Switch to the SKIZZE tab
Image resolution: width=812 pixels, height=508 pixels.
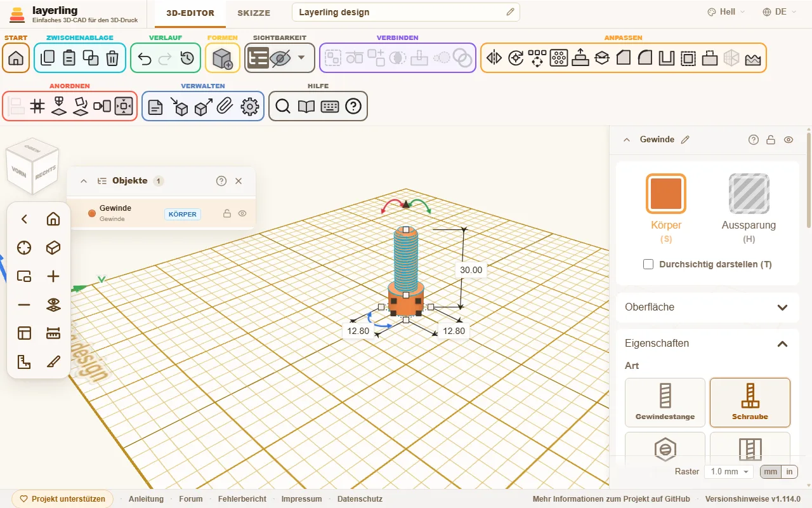[x=254, y=13]
